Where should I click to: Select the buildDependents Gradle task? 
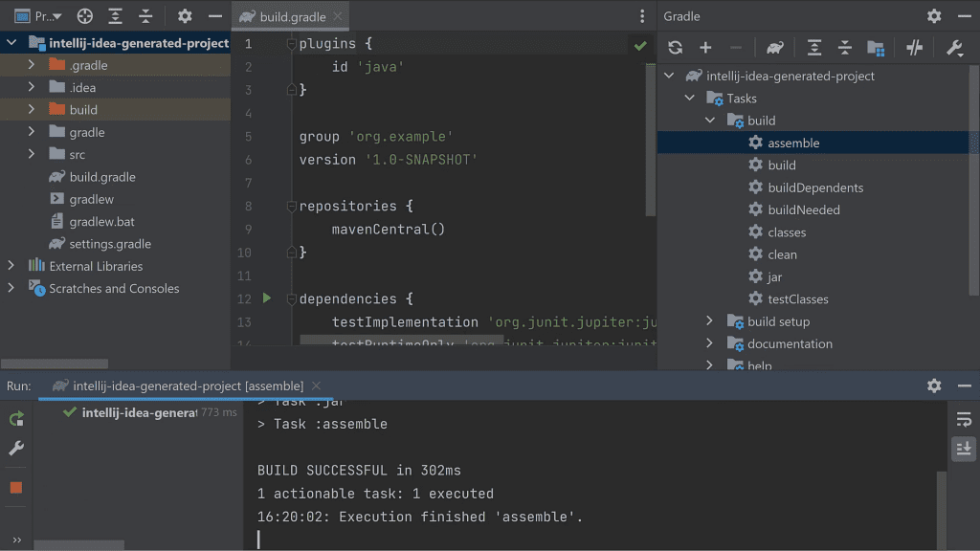[814, 187]
